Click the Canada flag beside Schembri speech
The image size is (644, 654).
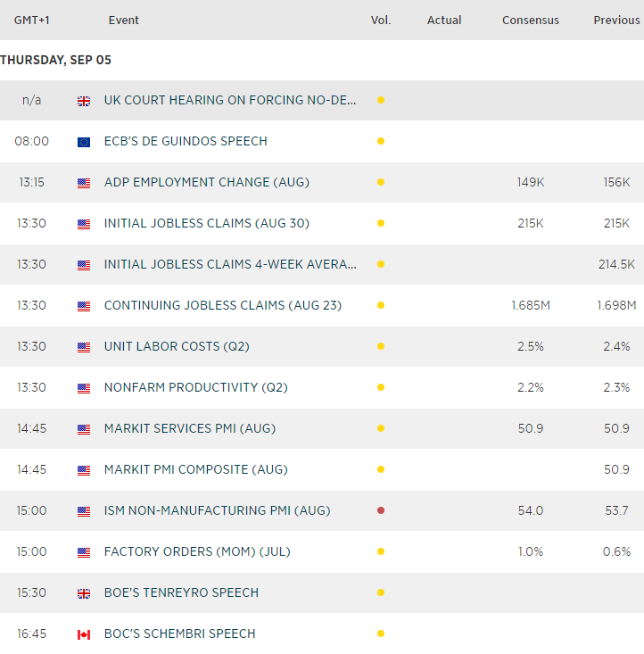point(84,634)
